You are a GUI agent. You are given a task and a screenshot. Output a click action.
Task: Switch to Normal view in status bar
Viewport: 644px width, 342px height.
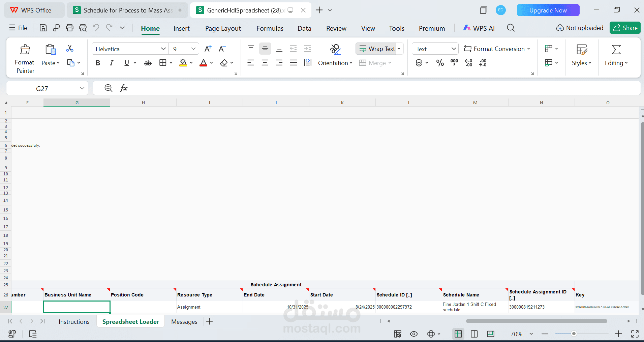[x=458, y=334]
